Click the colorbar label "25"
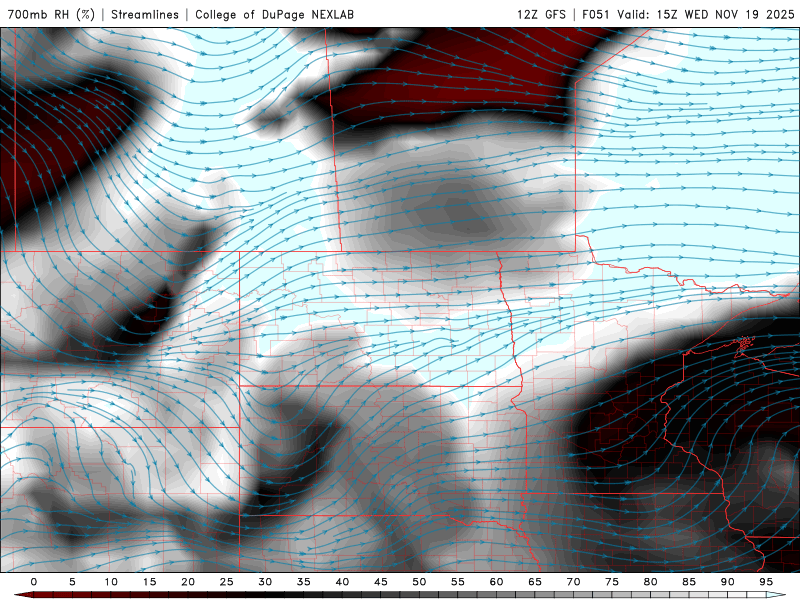The image size is (800, 600). pos(226,582)
